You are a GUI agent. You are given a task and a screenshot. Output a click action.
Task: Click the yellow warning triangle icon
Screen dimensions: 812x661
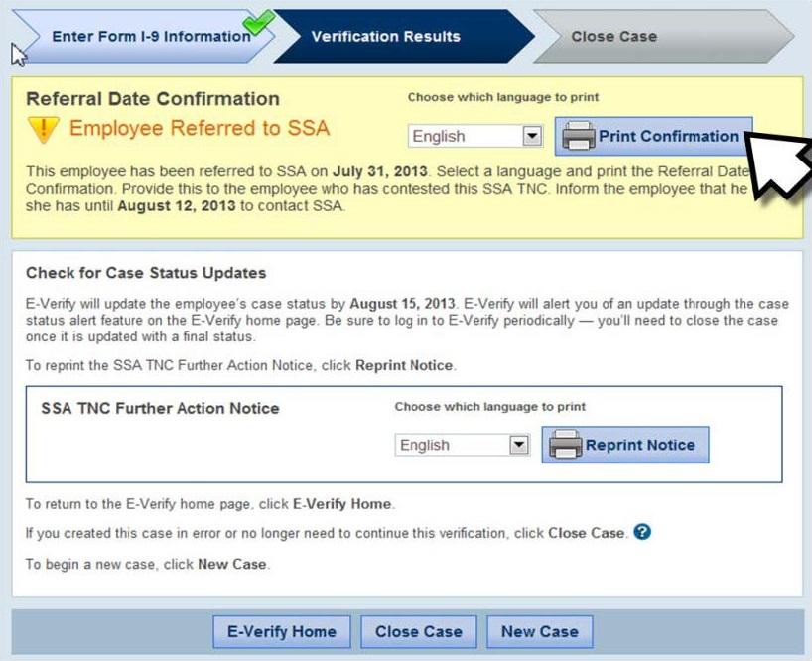click(44, 130)
